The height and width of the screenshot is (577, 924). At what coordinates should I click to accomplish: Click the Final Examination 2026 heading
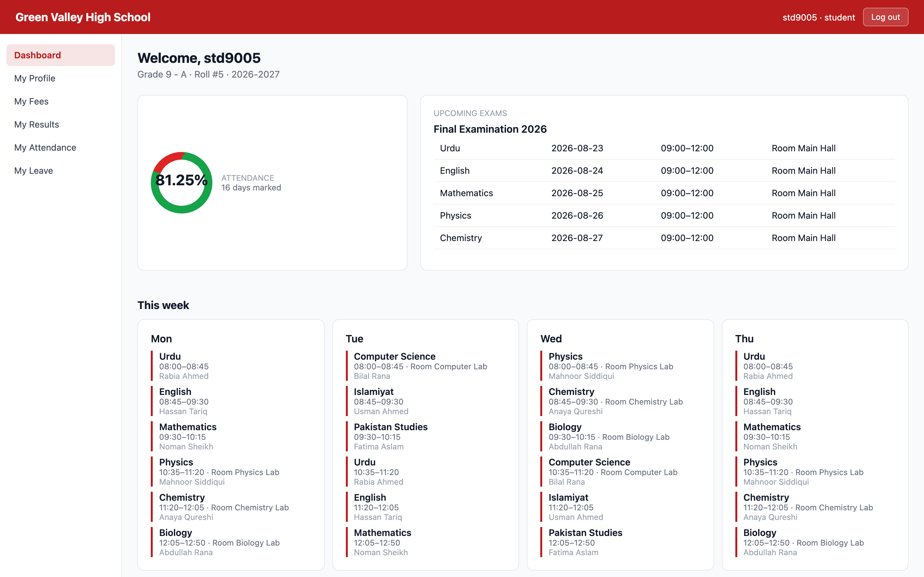(x=490, y=129)
